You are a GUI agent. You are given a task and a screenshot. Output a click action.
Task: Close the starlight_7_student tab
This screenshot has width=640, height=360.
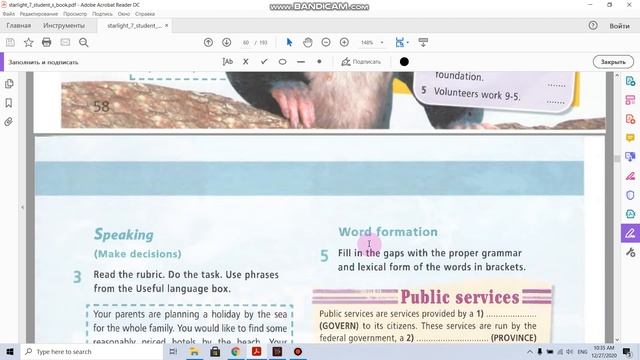click(x=167, y=26)
